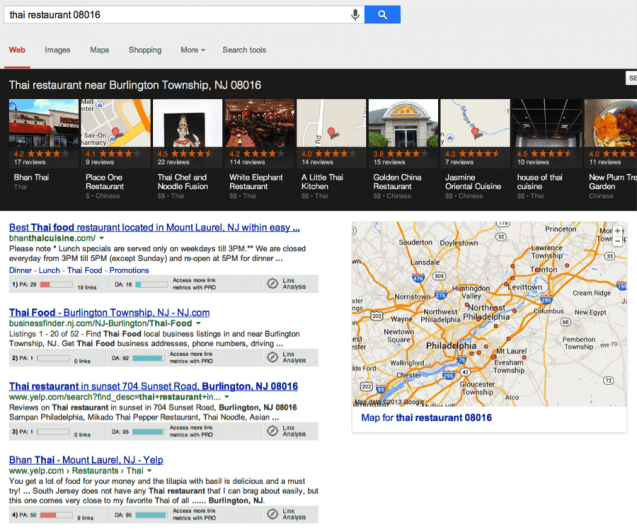637x530 pixels.
Task: Expand the More menu
Action: pyautogui.click(x=193, y=50)
